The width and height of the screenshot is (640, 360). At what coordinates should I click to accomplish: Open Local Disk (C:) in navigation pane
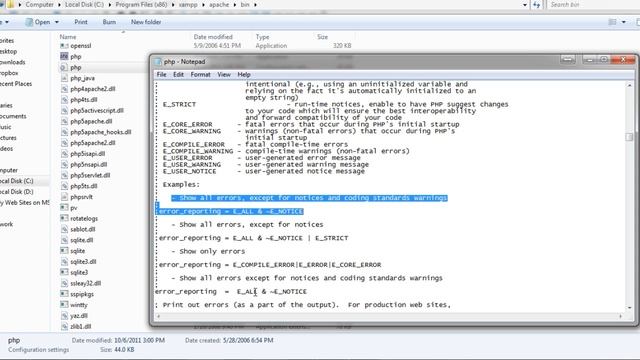[17, 181]
